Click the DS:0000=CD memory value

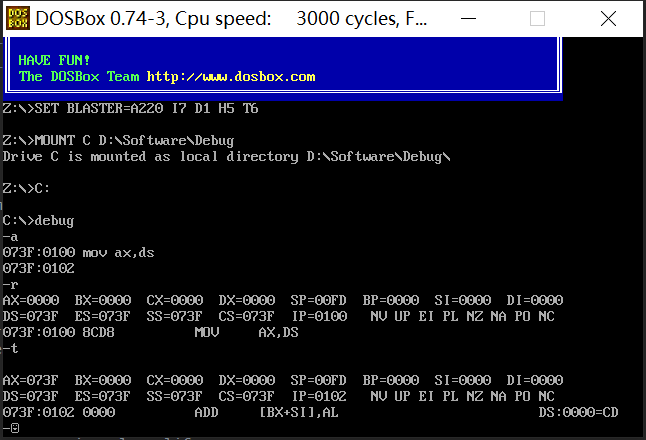pyautogui.click(x=578, y=412)
